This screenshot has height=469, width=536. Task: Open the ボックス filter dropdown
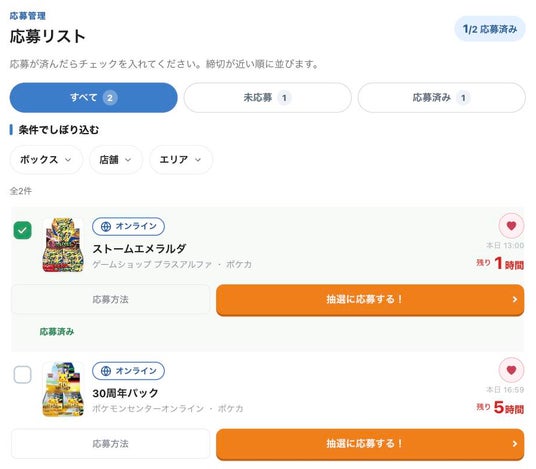[46, 160]
